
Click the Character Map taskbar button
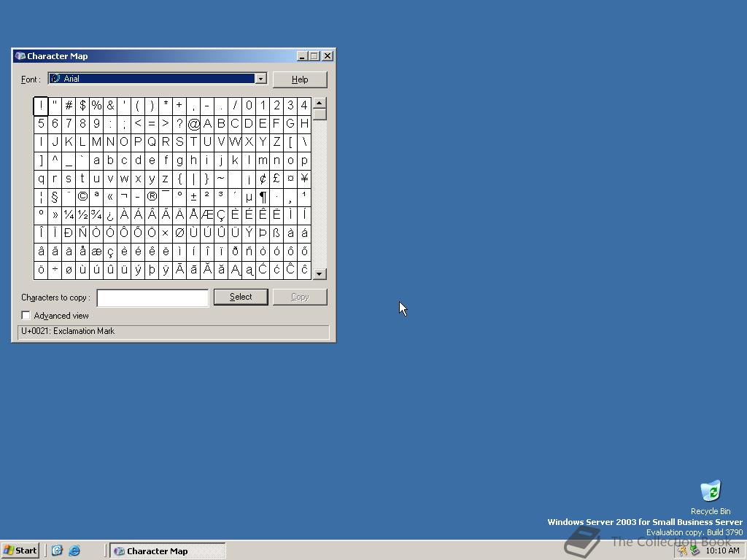[168, 551]
